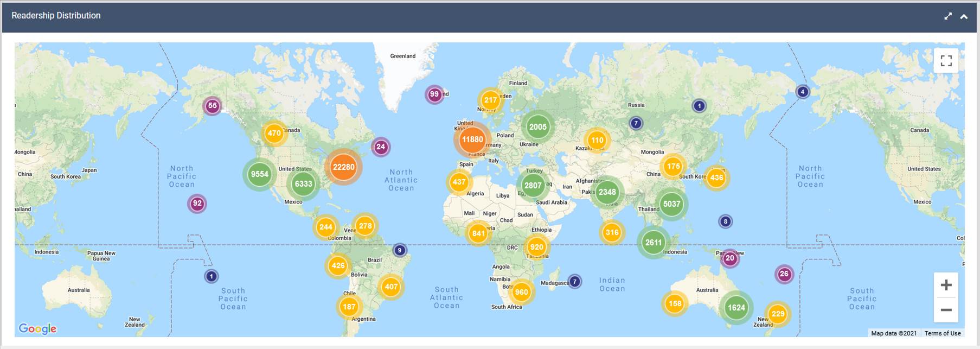The image size is (980, 349).
Task: Click the green 6333 cluster marker
Action: coord(303,184)
